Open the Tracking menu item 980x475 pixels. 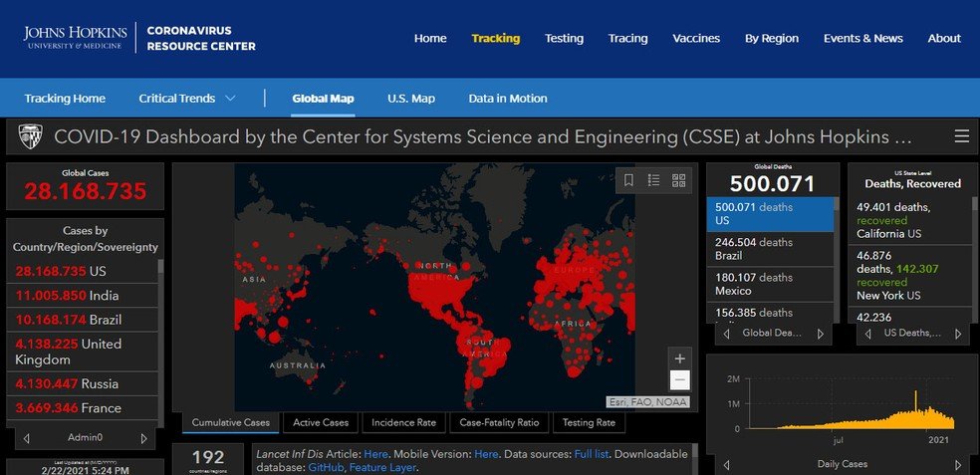click(x=496, y=38)
